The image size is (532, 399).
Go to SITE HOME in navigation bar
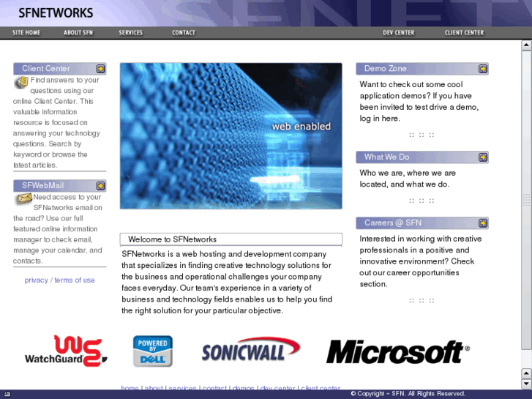tap(26, 33)
